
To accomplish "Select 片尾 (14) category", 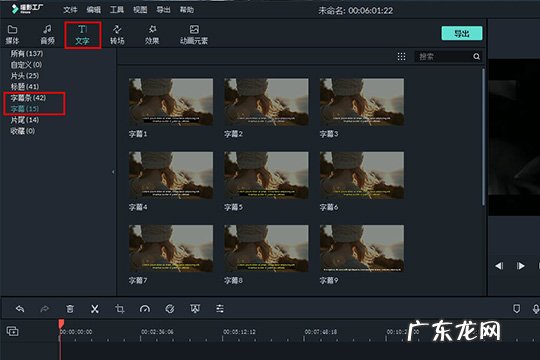I will 25,120.
